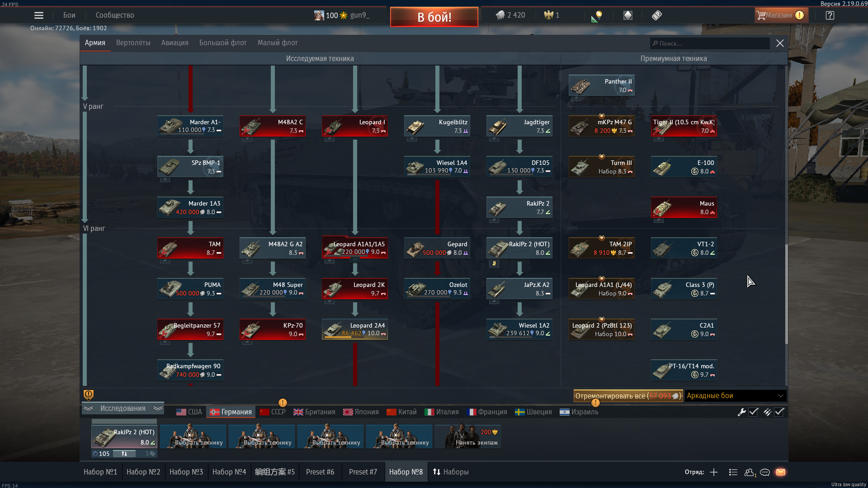Screen dimensions: 868x488
Task: Select the Италия nation tab
Action: tap(442, 412)
